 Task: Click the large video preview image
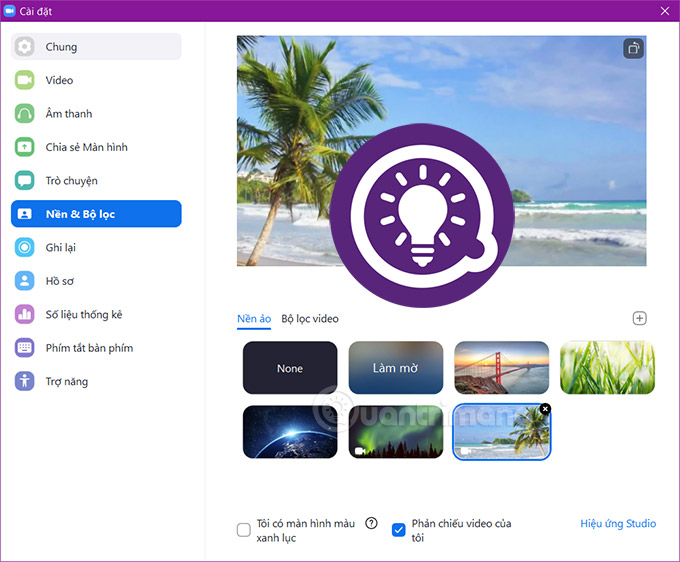tap(441, 150)
